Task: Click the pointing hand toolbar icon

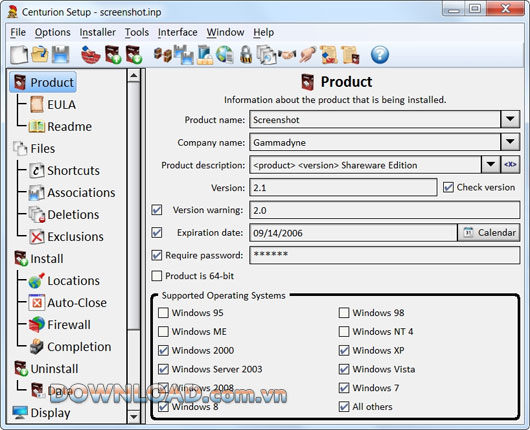Action: [308, 55]
